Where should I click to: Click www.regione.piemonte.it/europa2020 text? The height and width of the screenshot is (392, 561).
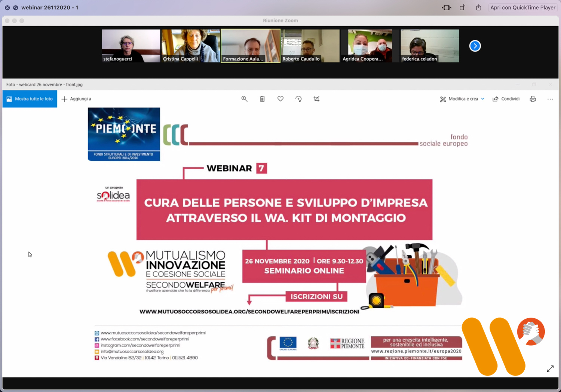(x=416, y=351)
